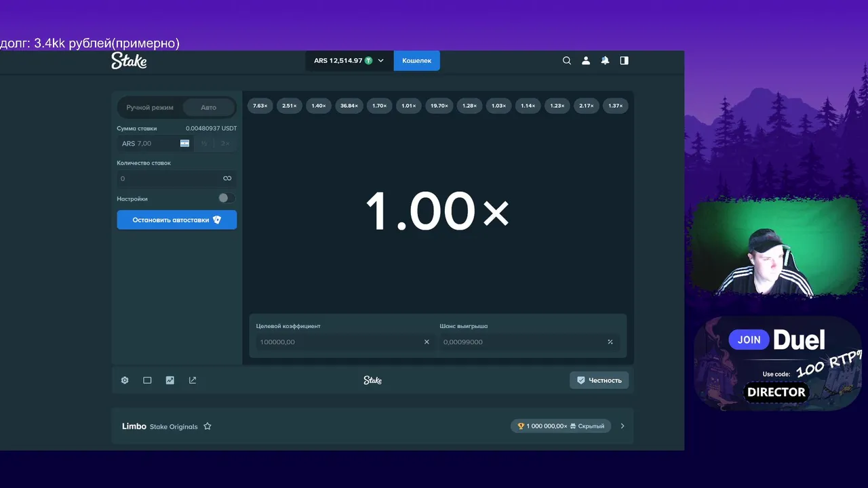Viewport: 868px width, 488px height.
Task: Click the Stake logo in header
Action: (129, 60)
